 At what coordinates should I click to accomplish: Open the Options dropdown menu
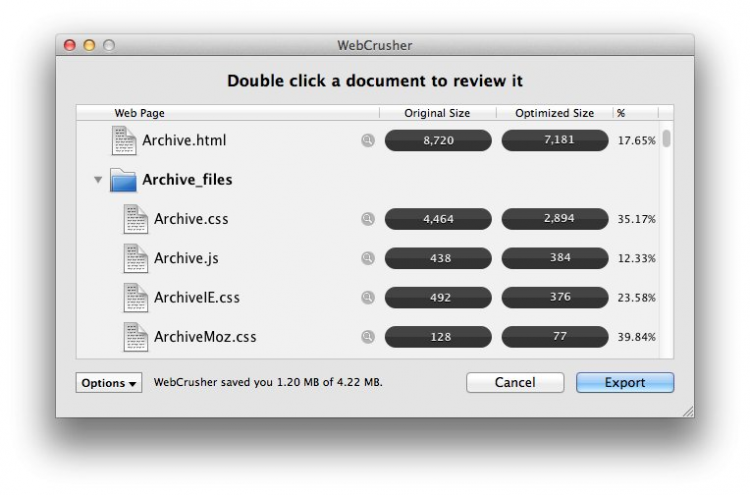[109, 383]
